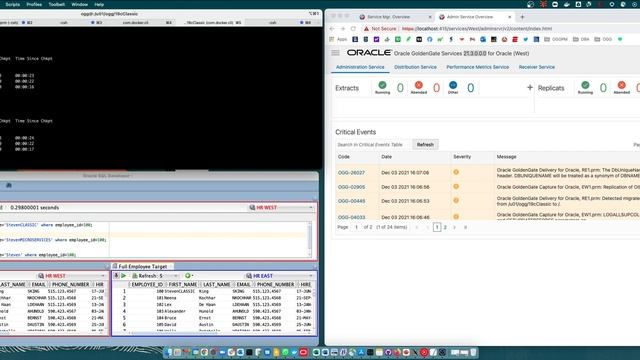Click the binoculars find icon in SQL Developer

click(x=9, y=185)
